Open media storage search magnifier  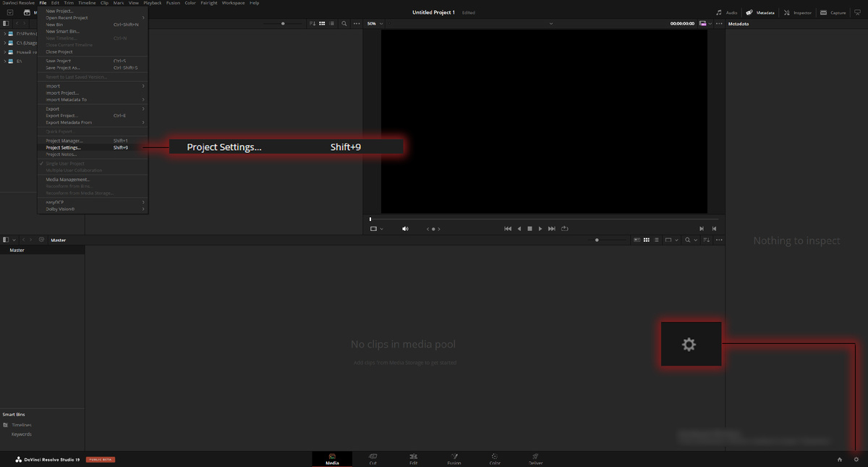pos(344,24)
